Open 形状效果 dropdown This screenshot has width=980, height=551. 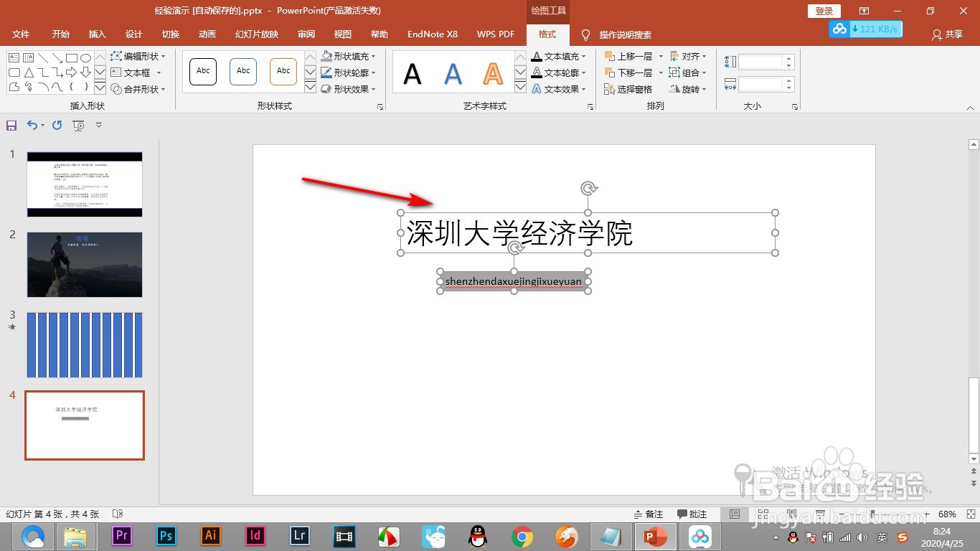click(348, 89)
